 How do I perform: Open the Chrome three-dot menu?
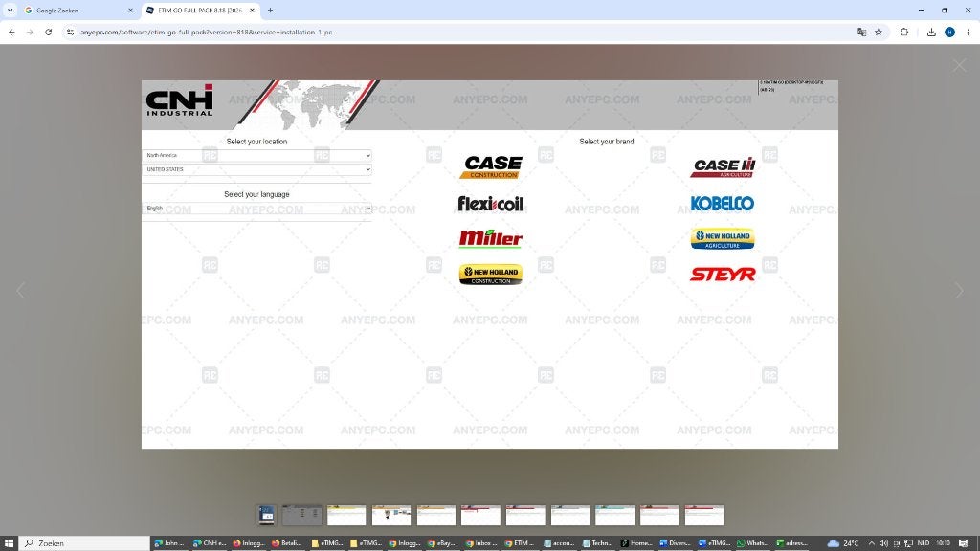click(968, 32)
